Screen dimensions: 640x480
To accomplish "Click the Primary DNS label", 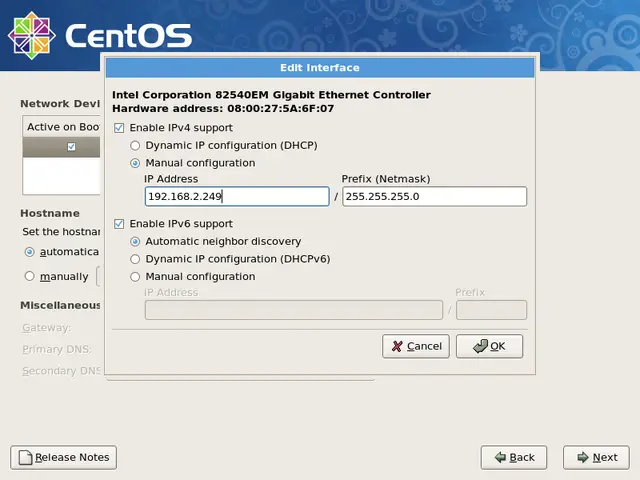I will pyautogui.click(x=57, y=349).
